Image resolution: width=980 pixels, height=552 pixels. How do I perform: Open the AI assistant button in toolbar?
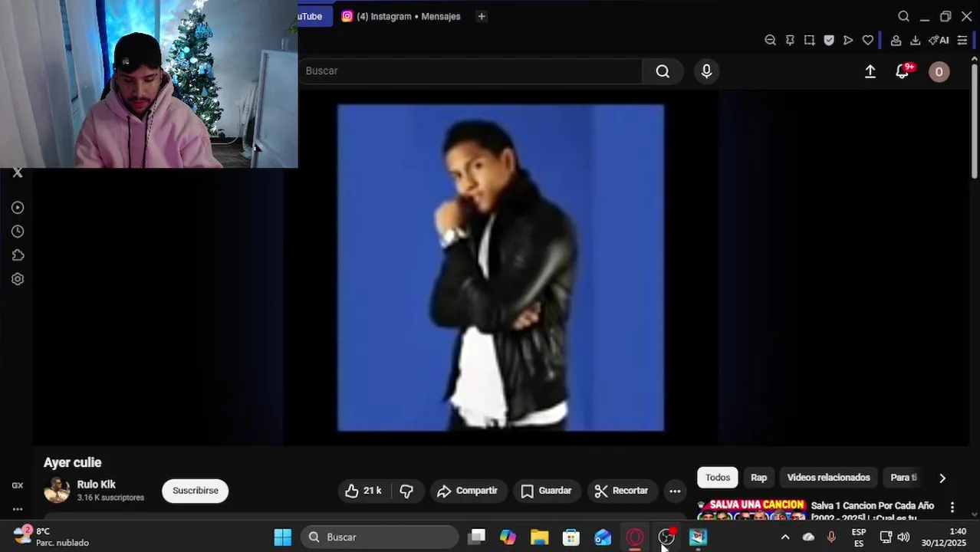(x=939, y=41)
